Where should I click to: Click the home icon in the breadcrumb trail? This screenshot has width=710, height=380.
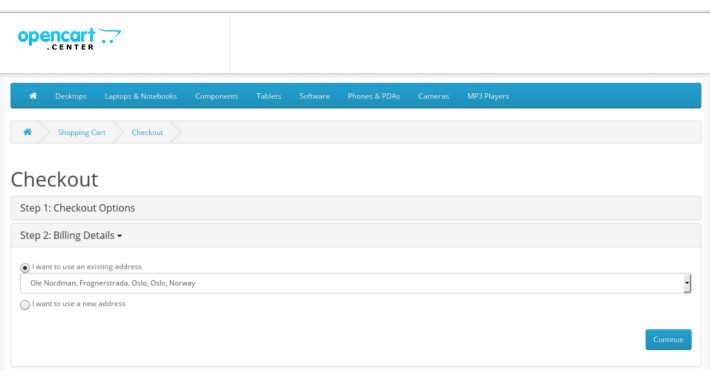(x=28, y=132)
